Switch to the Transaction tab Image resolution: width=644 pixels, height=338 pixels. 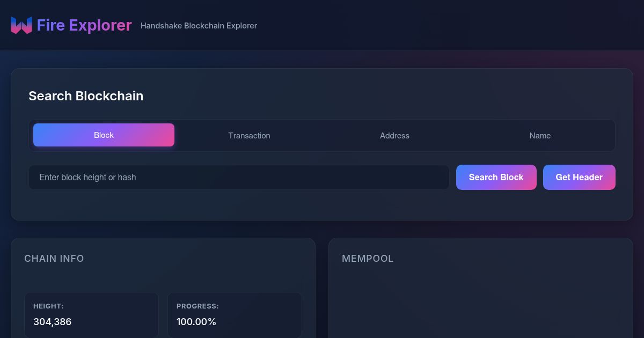(x=249, y=136)
